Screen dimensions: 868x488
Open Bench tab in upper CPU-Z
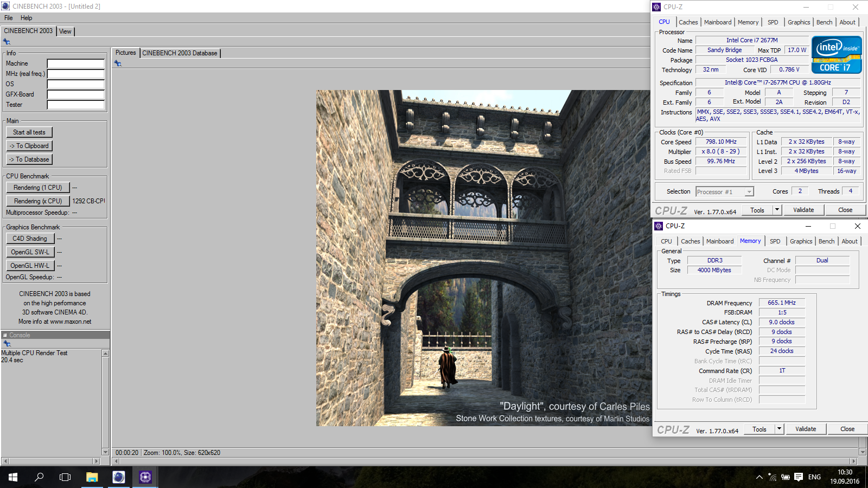(x=824, y=22)
